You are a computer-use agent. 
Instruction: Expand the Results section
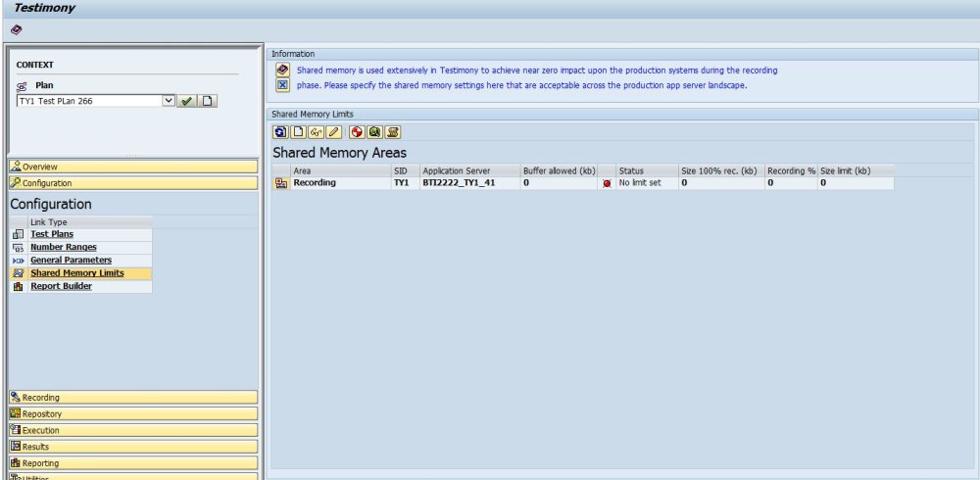coord(133,447)
